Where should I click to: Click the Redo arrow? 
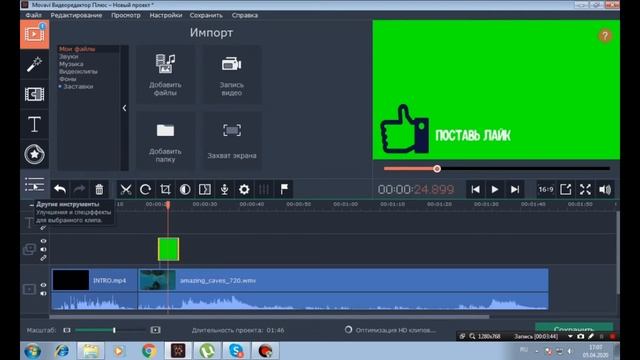[80, 189]
